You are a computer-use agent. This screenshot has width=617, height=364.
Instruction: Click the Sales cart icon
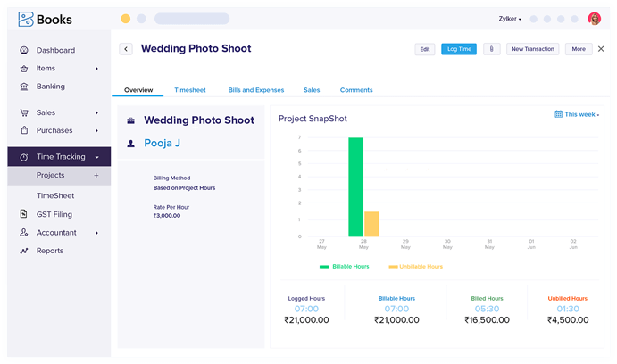point(24,112)
